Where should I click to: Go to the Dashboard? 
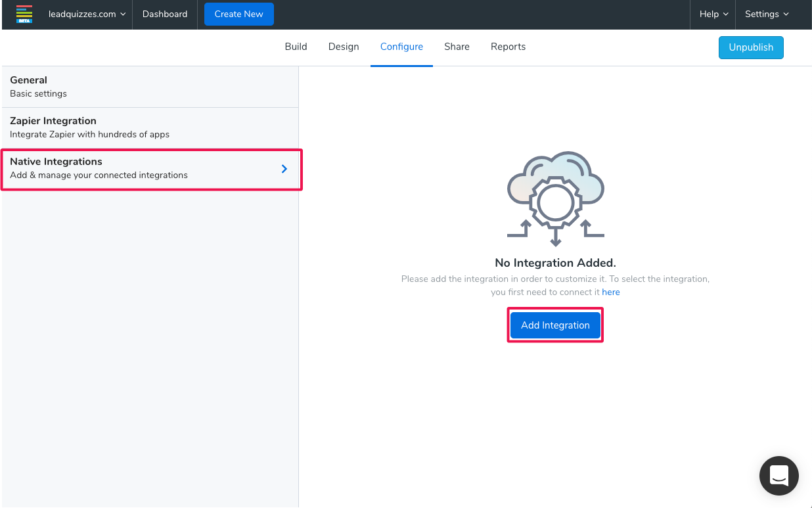pos(165,14)
